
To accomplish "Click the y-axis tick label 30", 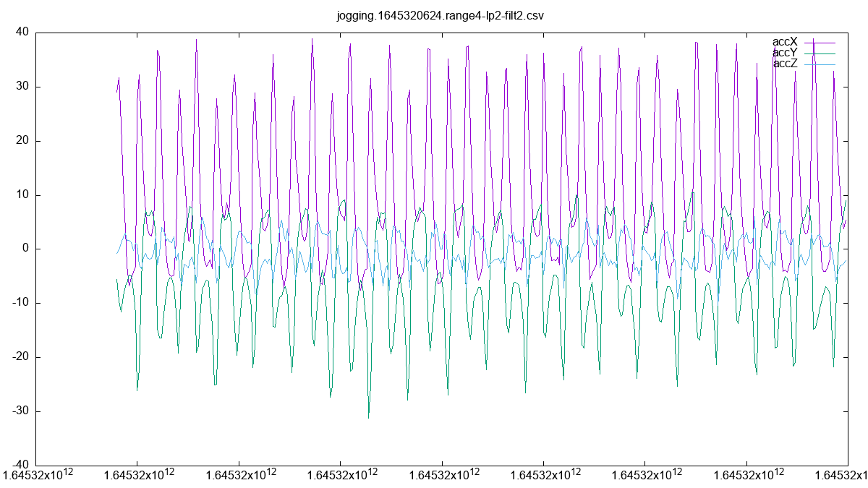I will point(22,87).
